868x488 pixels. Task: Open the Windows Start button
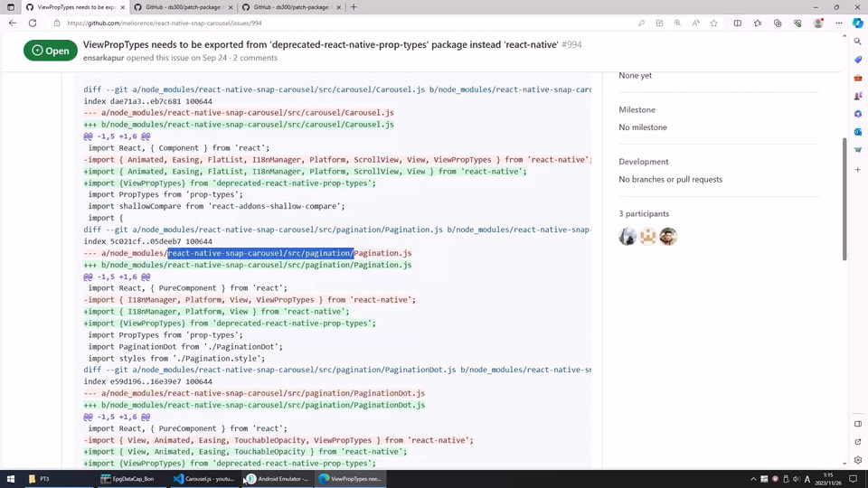tap(11, 479)
